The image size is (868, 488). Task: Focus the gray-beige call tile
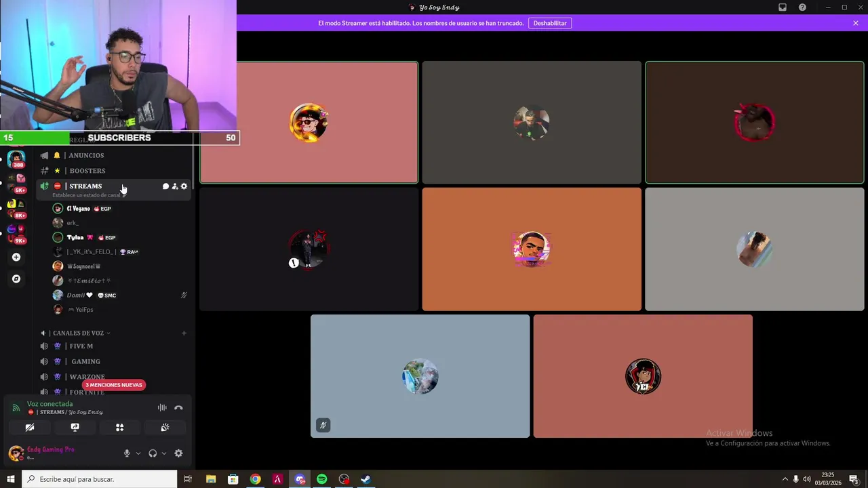tap(755, 249)
